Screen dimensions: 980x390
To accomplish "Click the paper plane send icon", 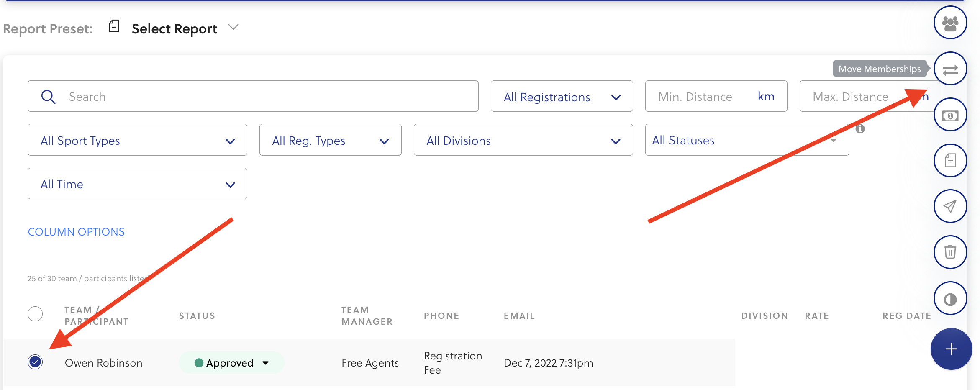I will point(950,206).
